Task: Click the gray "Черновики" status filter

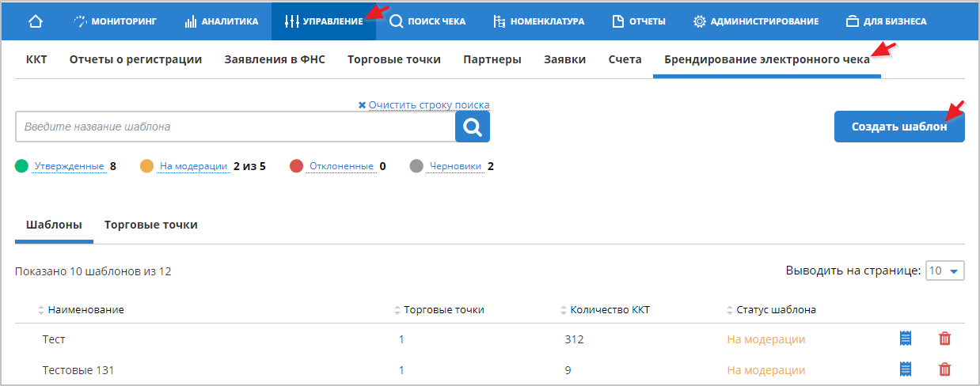Action: [456, 166]
